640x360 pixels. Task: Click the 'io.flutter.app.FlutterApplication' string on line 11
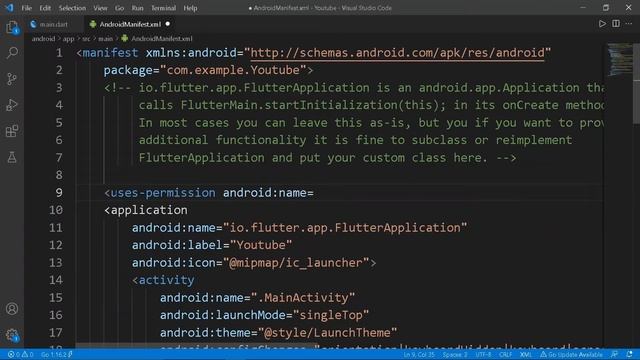click(345, 228)
